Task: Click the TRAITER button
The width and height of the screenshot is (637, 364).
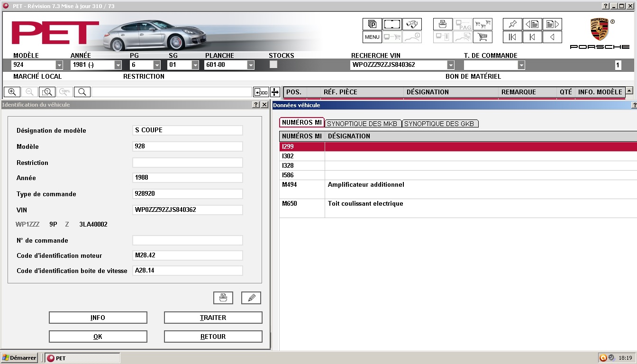Action: pos(213,318)
